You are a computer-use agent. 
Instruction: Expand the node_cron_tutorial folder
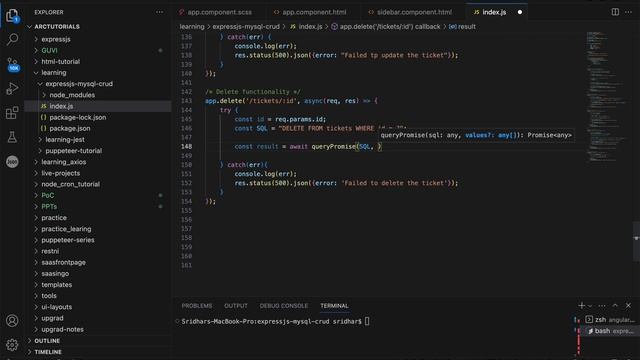[x=70, y=184]
